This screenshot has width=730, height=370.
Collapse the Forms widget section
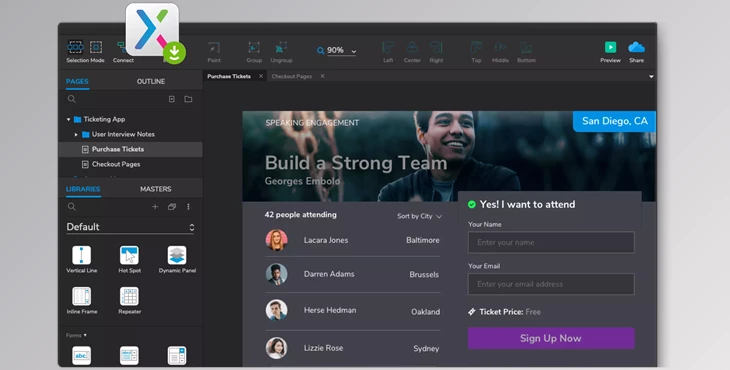(x=85, y=335)
